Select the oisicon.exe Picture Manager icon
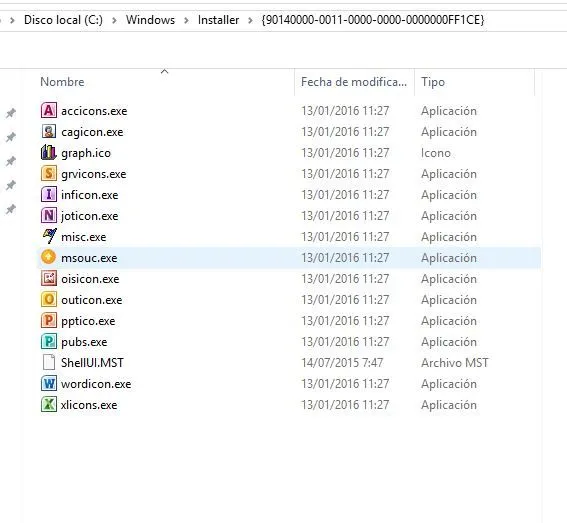 [49, 278]
